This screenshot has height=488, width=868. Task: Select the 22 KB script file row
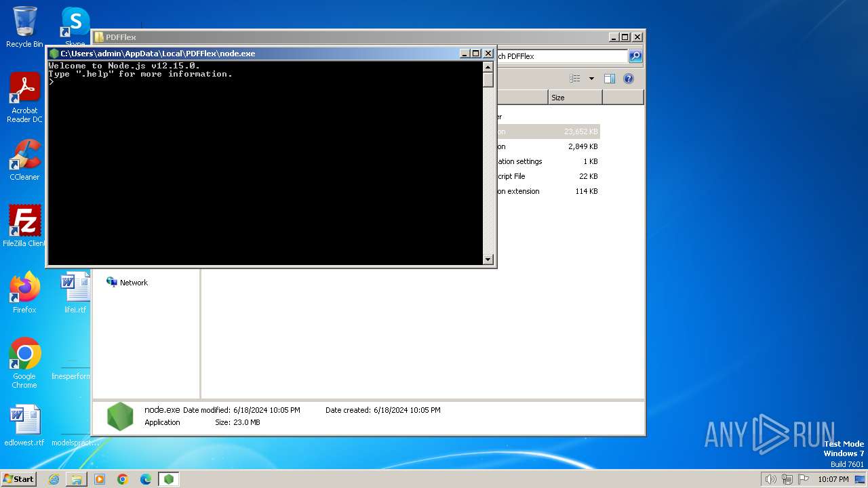pos(548,176)
